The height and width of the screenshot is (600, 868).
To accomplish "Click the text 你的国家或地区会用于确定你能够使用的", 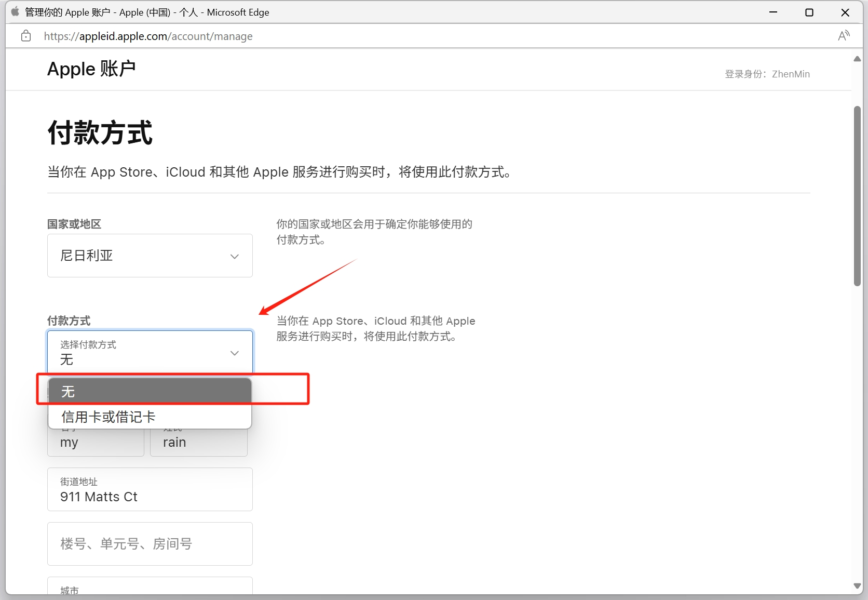I will [374, 224].
